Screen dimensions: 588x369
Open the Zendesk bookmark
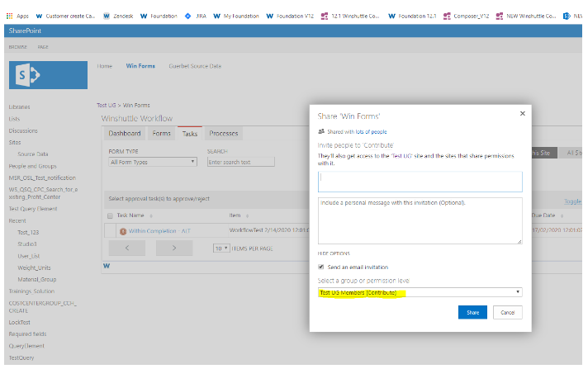pyautogui.click(x=118, y=17)
